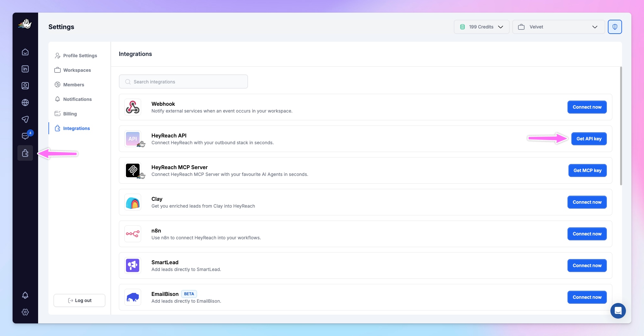Connect the n8n integration
The height and width of the screenshot is (336, 644).
pos(587,234)
